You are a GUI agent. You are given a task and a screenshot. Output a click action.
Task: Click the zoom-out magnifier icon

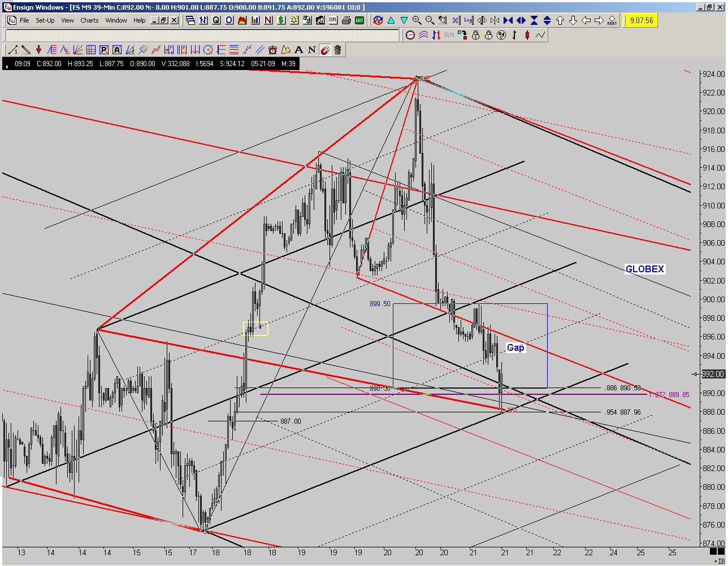point(430,20)
